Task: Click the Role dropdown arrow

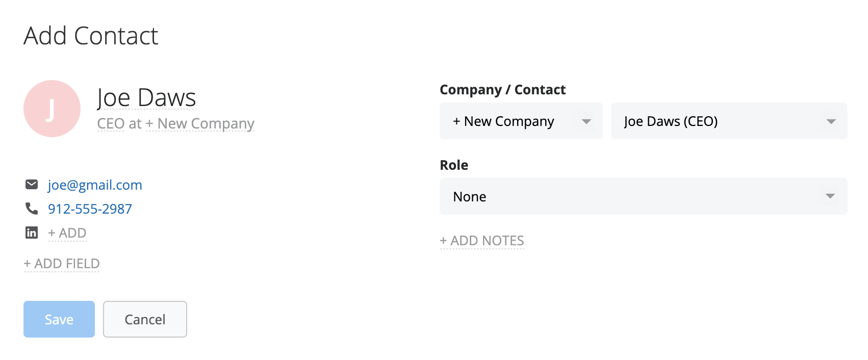Action: coord(830,196)
